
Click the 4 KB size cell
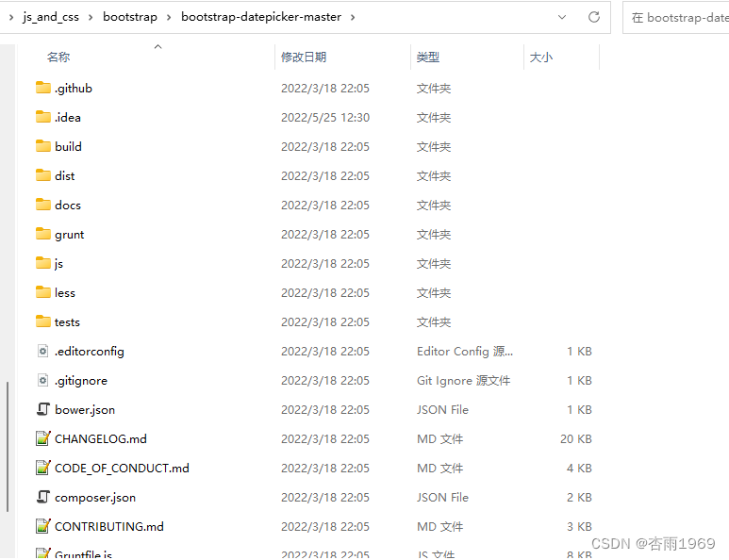click(579, 468)
